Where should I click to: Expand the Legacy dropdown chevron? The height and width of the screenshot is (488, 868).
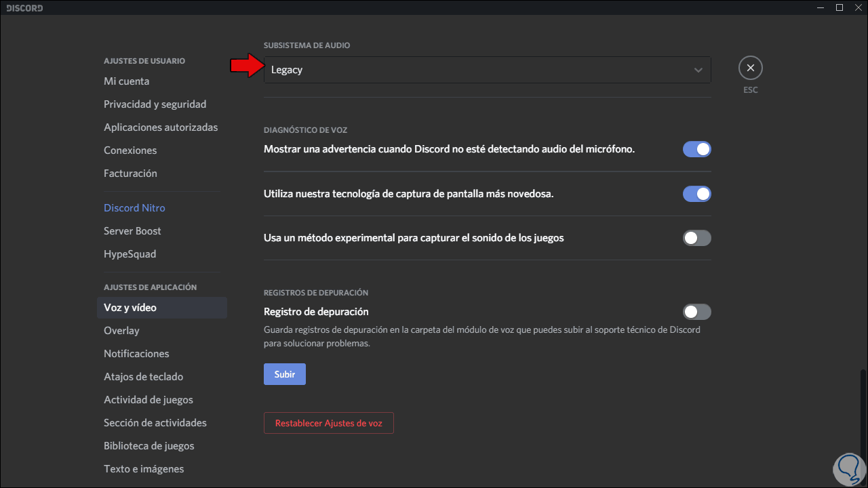[x=698, y=70]
